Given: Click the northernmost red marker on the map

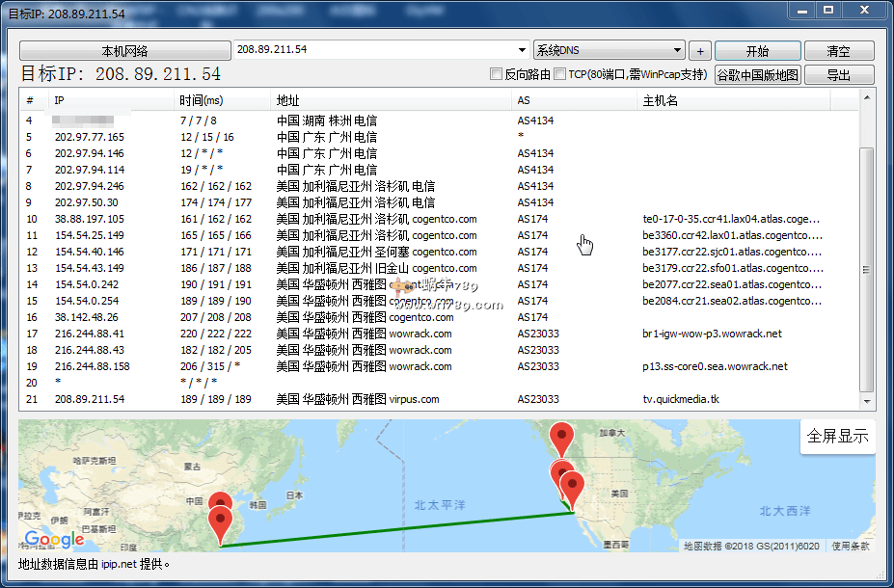Looking at the screenshot, I should [560, 436].
